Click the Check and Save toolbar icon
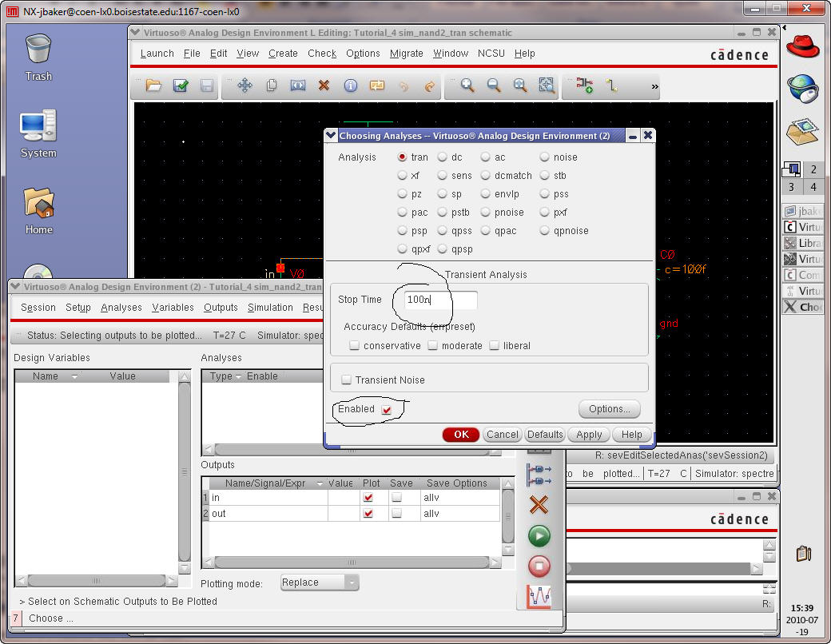This screenshot has height=644, width=831. (181, 85)
